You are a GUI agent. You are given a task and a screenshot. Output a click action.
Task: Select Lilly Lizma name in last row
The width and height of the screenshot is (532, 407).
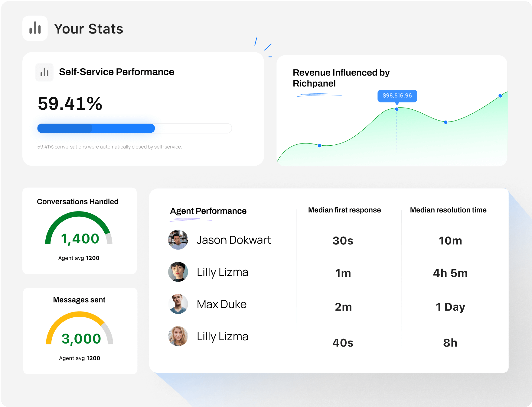point(223,337)
